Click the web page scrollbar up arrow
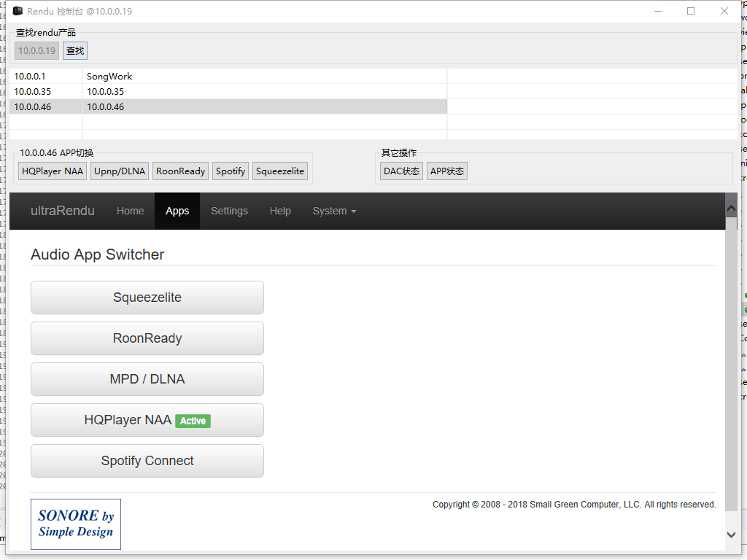Image resolution: width=747 pixels, height=560 pixels. [x=731, y=208]
